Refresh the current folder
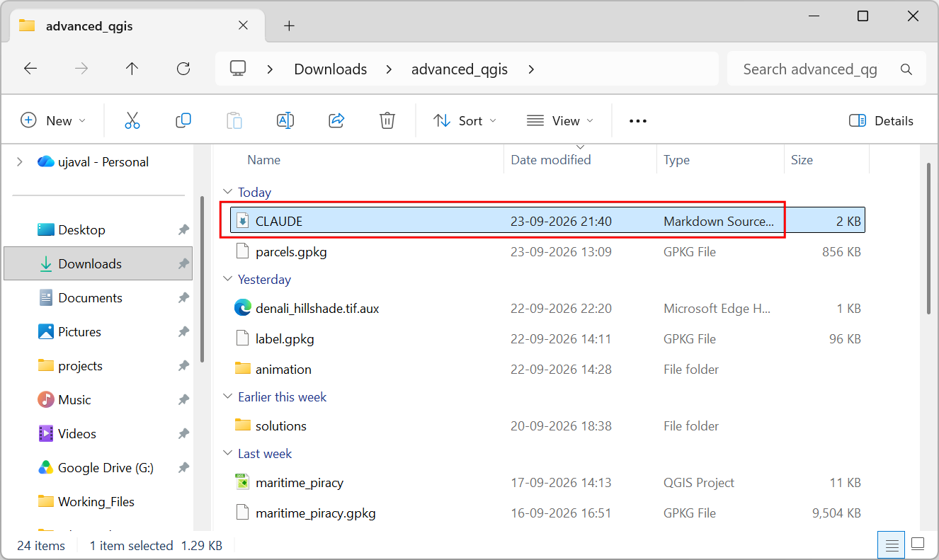The image size is (939, 560). (183, 69)
